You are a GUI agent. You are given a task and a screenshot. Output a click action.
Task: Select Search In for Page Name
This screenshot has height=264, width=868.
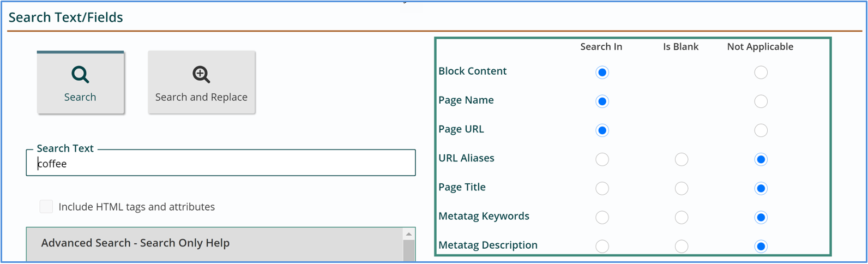click(x=602, y=101)
